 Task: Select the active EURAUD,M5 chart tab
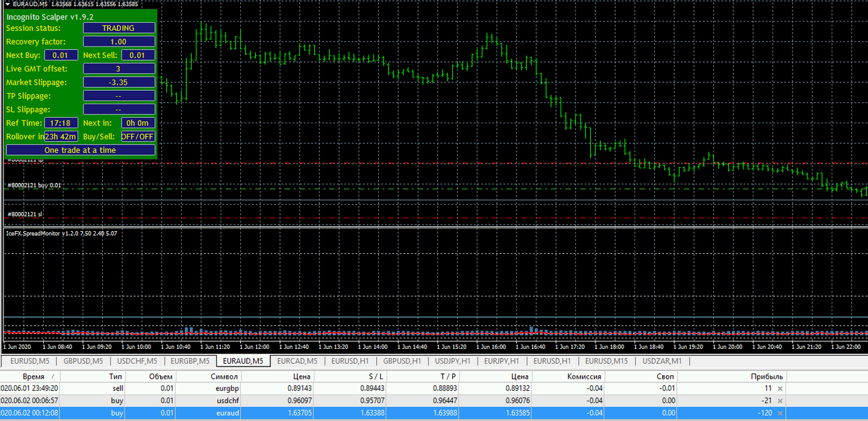tap(243, 361)
